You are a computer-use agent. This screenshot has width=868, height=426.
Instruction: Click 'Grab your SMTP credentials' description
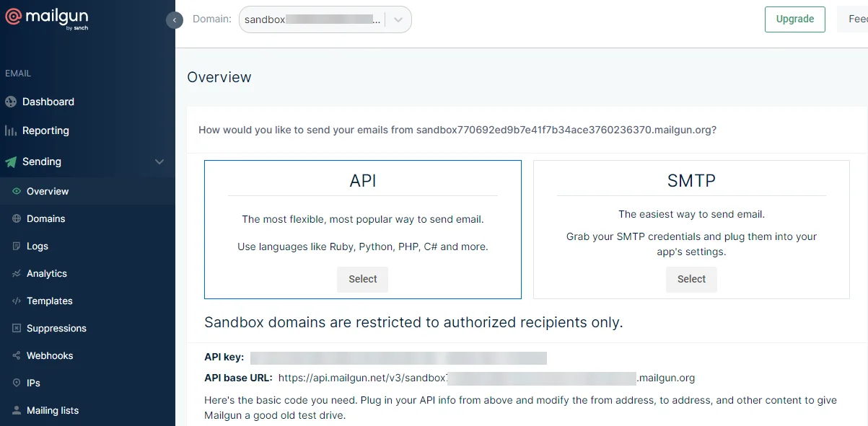tap(691, 244)
